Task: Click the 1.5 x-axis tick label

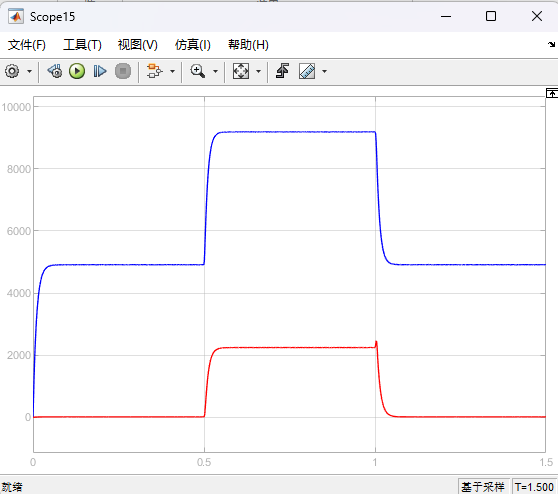Action: tap(546, 462)
